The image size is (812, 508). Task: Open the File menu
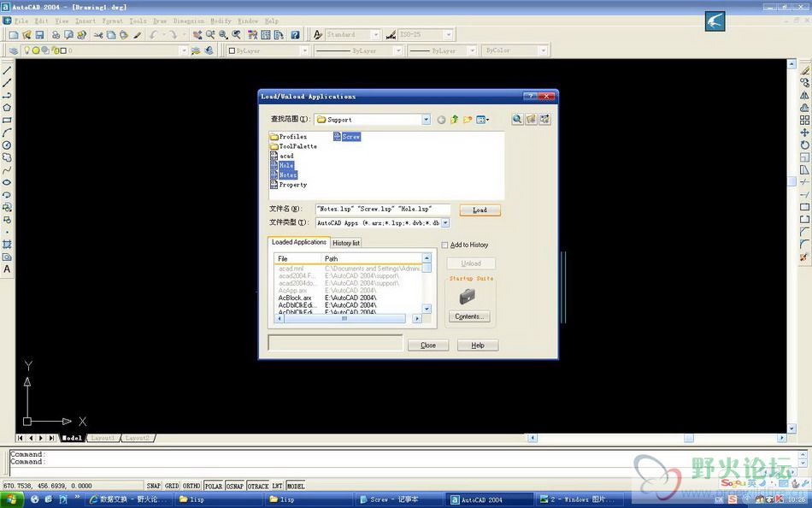point(21,21)
